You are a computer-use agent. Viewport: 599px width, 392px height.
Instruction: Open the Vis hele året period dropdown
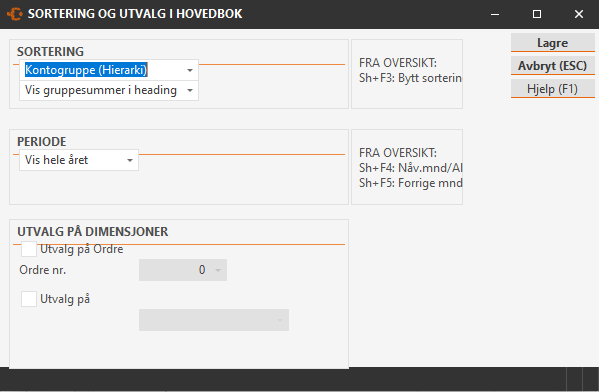[x=79, y=160]
